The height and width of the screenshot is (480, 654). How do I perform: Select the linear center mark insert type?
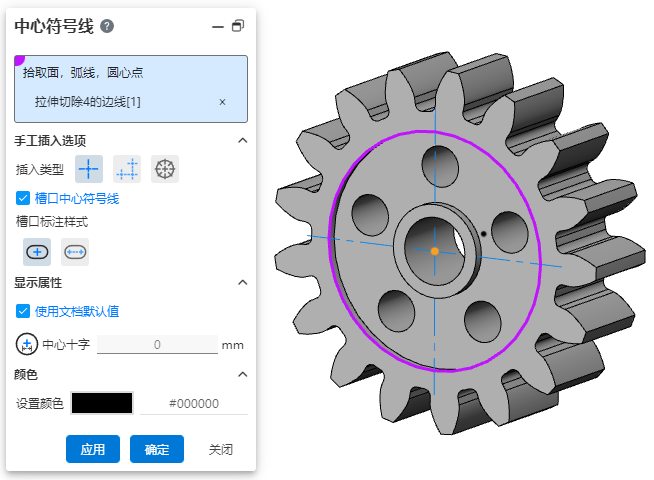(127, 169)
